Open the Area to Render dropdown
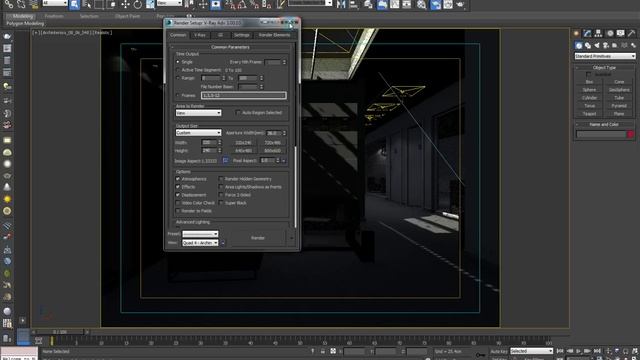Screen dimensions: 640x360 [x=198, y=113]
